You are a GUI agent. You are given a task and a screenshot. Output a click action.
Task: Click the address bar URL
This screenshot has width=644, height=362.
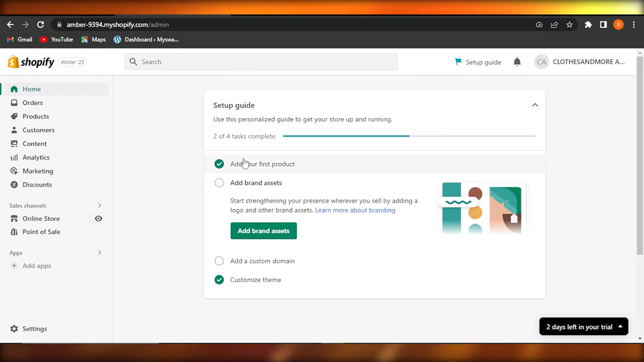(x=118, y=24)
